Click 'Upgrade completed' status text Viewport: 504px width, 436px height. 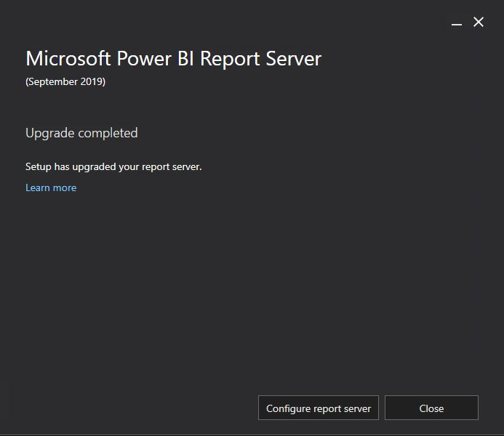tap(81, 133)
